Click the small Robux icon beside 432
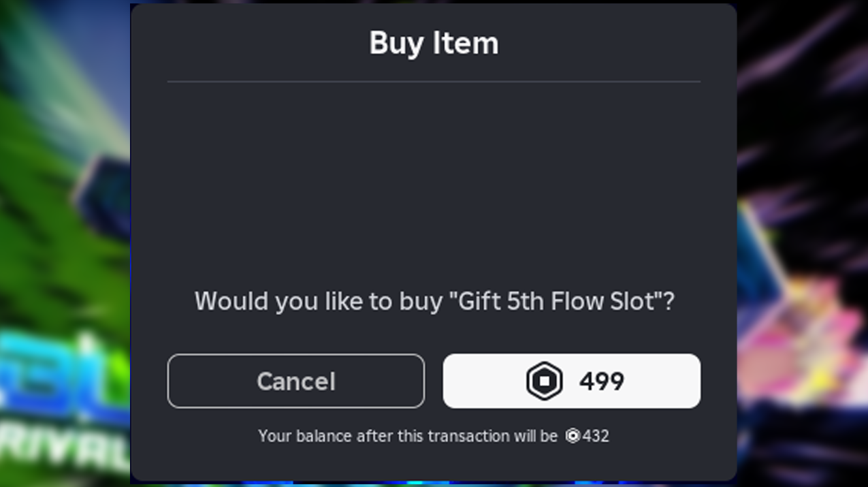Image resolution: width=868 pixels, height=487 pixels. click(573, 436)
